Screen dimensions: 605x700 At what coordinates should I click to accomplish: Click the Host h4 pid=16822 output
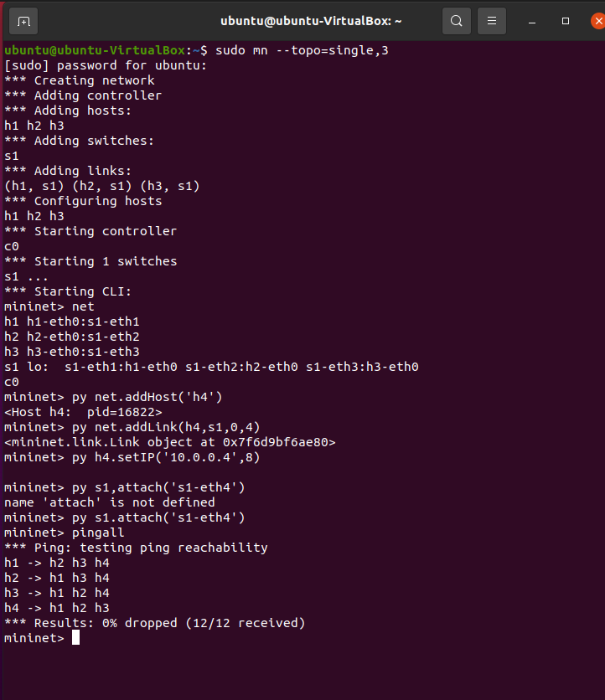pos(83,412)
